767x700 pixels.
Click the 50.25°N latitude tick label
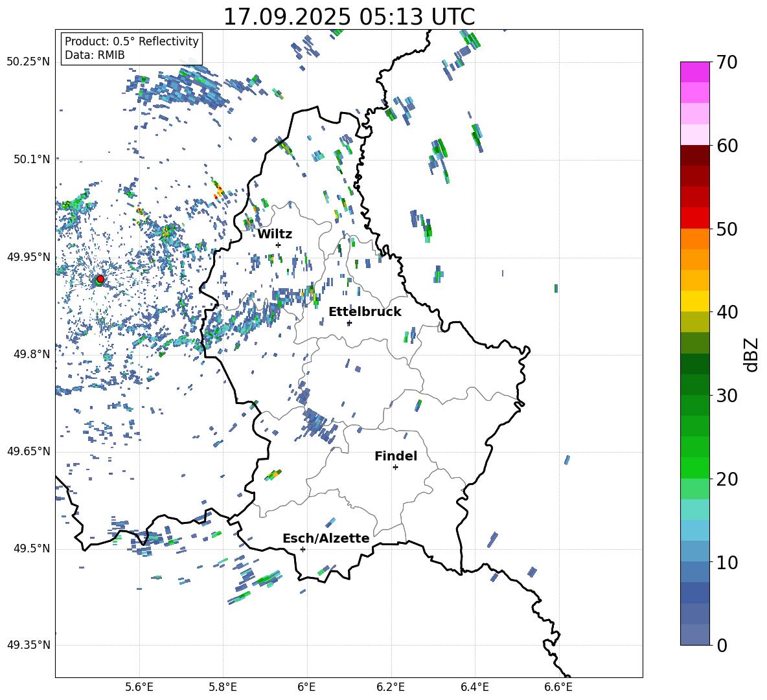pos(29,62)
